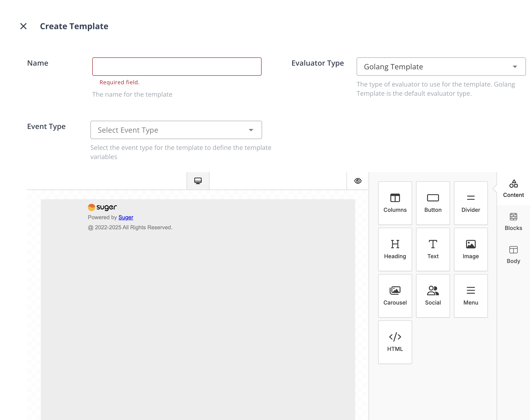The height and width of the screenshot is (420, 531).
Task: Expand the Select Event Type dropdown
Action: pyautogui.click(x=176, y=130)
